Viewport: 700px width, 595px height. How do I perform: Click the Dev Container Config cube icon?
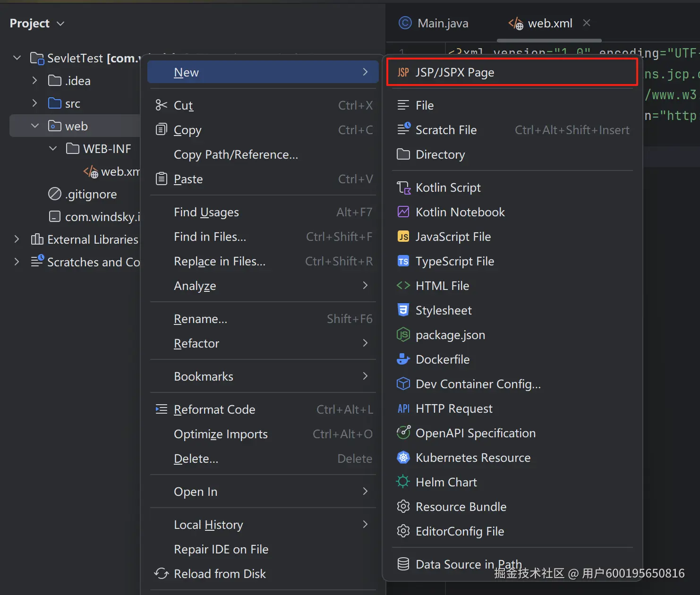[403, 384]
